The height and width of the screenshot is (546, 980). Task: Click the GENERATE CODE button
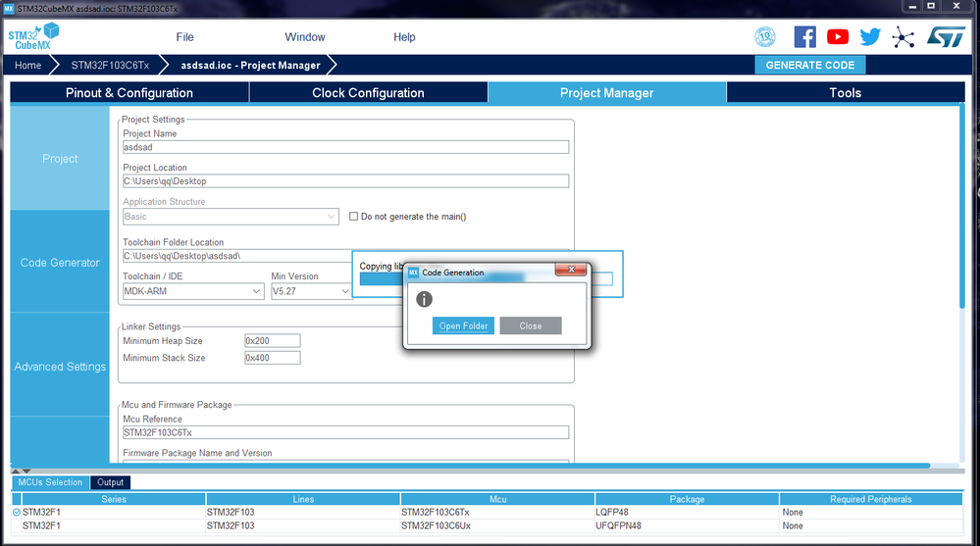click(810, 65)
